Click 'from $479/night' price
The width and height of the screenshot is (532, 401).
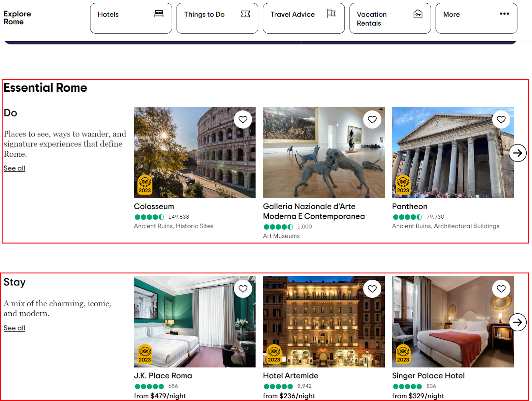coord(160,396)
